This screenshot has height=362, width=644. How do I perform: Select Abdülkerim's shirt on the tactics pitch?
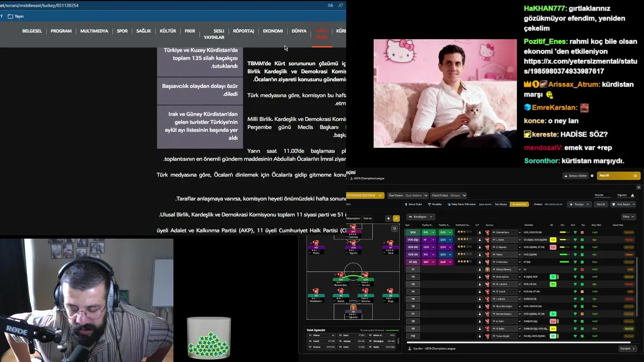click(x=316, y=291)
